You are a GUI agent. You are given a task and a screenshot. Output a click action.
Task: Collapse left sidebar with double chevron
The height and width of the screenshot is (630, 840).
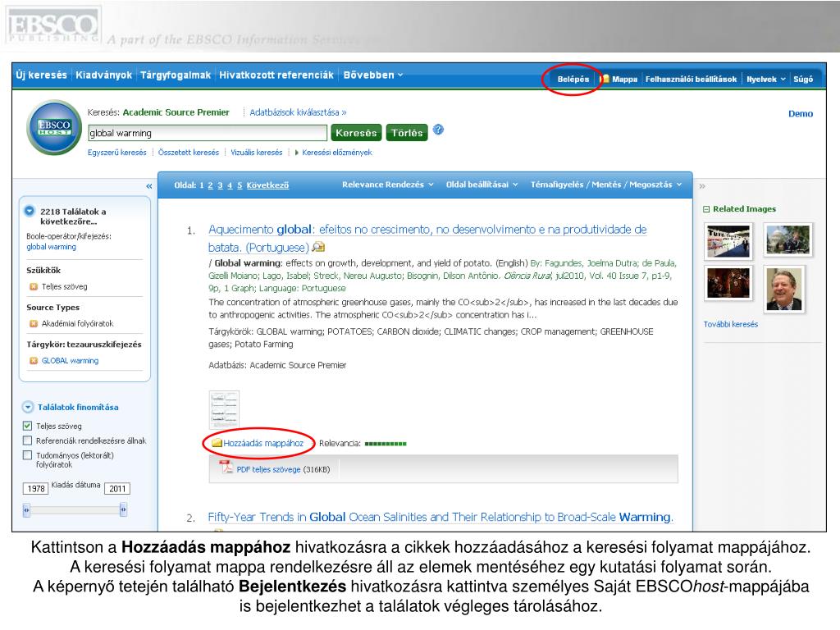coord(149,186)
